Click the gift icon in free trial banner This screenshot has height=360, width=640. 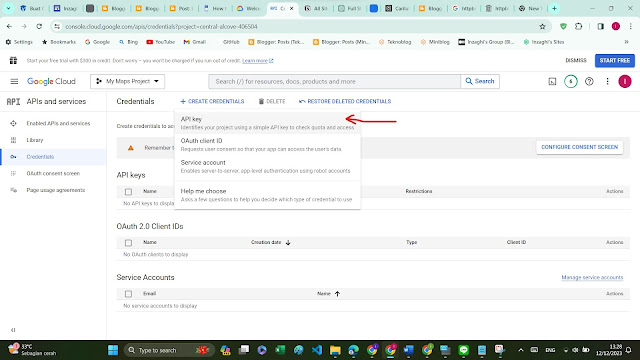pyautogui.click(x=13, y=60)
